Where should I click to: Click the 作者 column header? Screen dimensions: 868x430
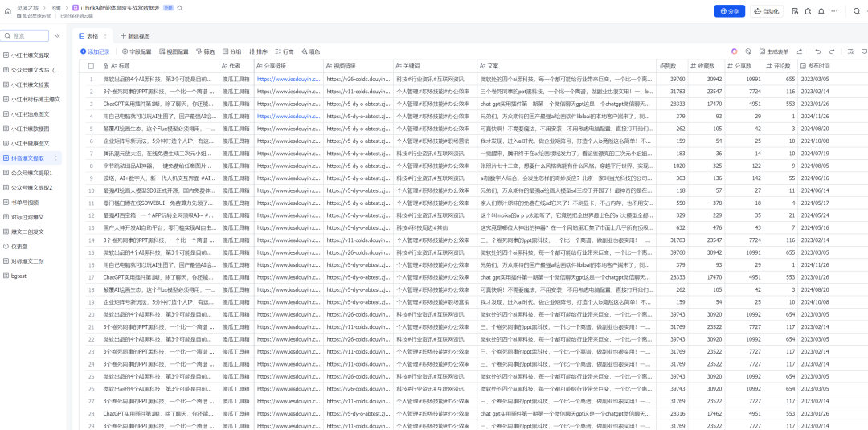[237, 66]
